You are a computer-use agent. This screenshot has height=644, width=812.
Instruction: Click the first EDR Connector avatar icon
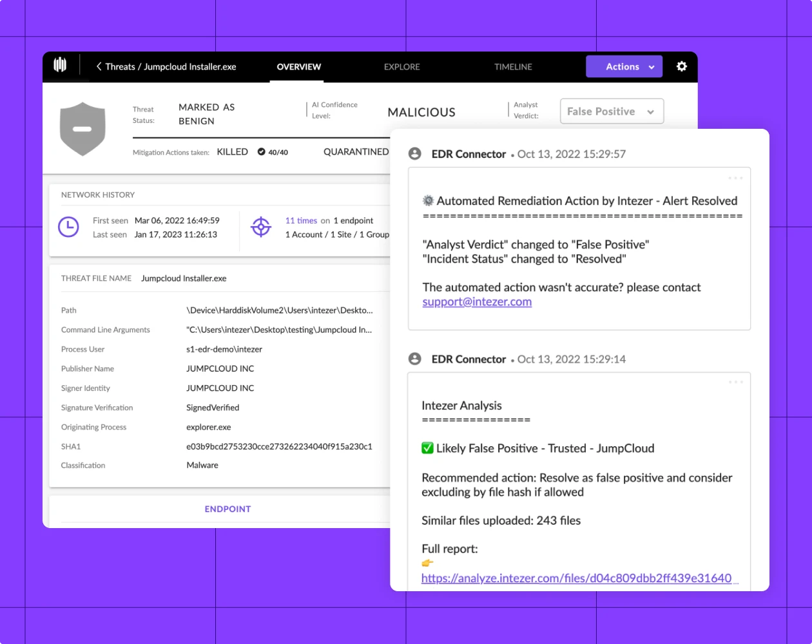point(415,154)
